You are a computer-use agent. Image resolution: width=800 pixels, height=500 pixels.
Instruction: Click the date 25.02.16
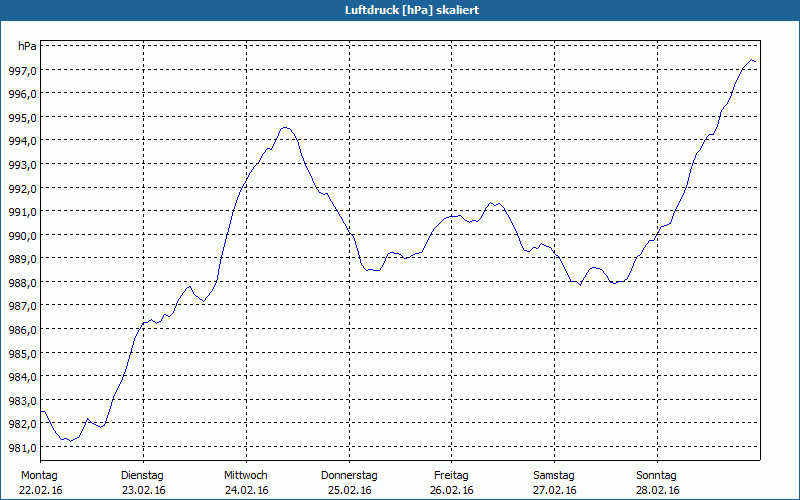(349, 490)
